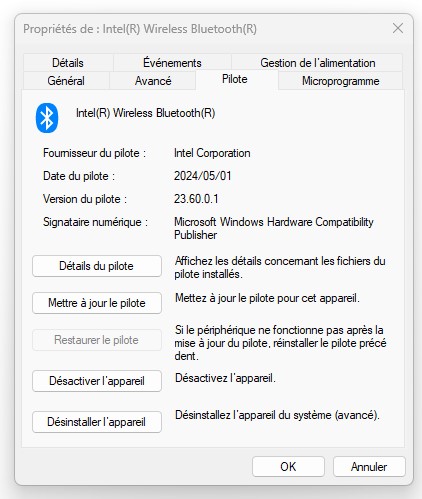Screen dimensions: 422x499
Task: Open the Avancé tab
Action: click(x=153, y=81)
